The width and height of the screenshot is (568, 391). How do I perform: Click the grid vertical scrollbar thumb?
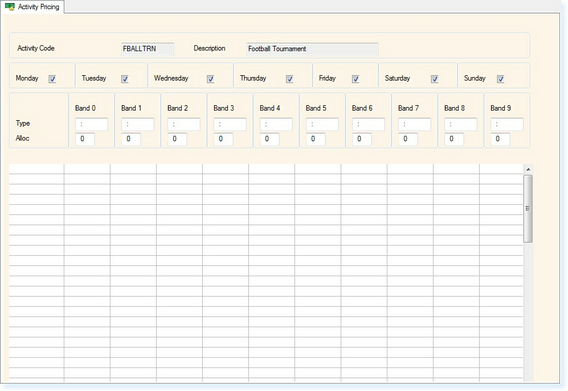coord(528,209)
